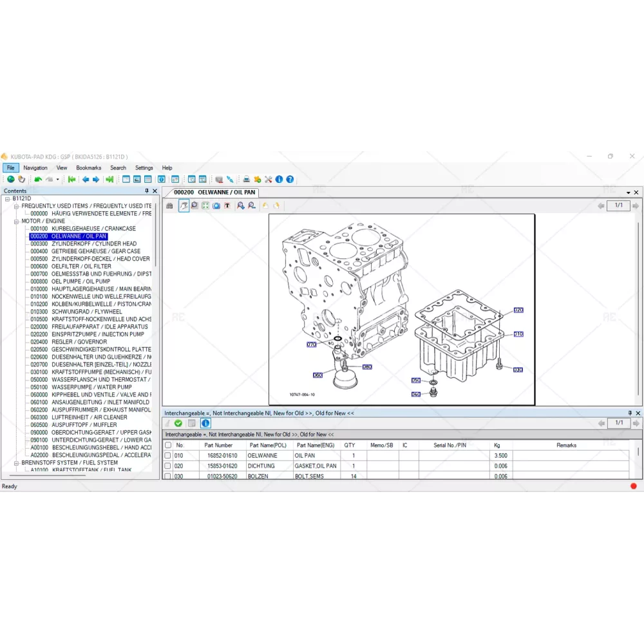Click the globe icon in main toolbar

click(10, 180)
